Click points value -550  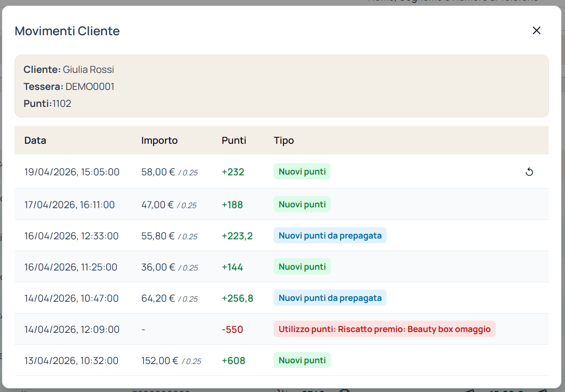click(x=232, y=329)
